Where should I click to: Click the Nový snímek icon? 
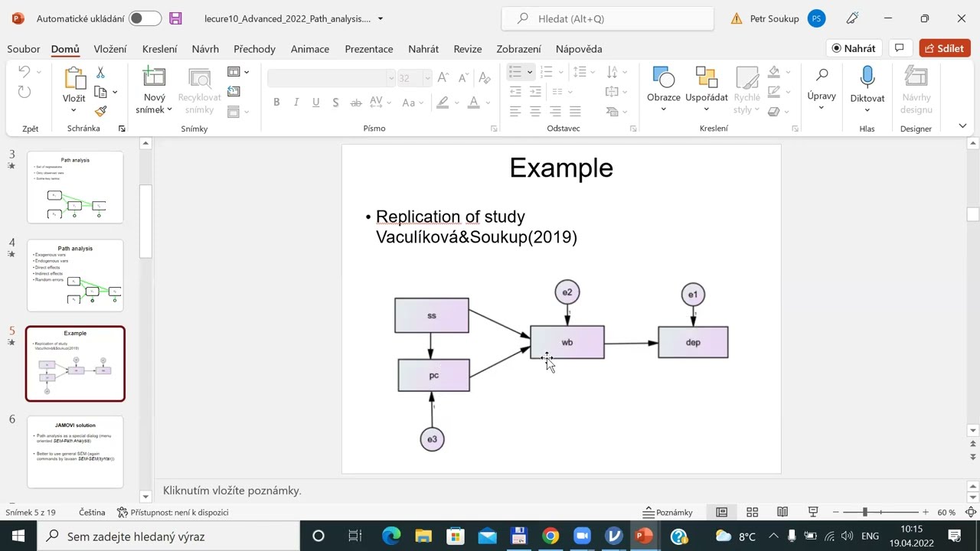click(x=154, y=77)
